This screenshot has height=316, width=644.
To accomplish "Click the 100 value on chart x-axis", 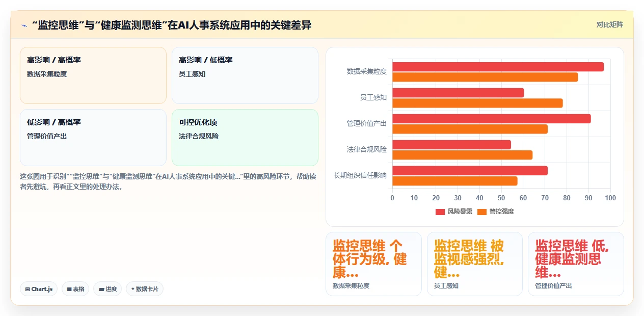I will 610,198.
